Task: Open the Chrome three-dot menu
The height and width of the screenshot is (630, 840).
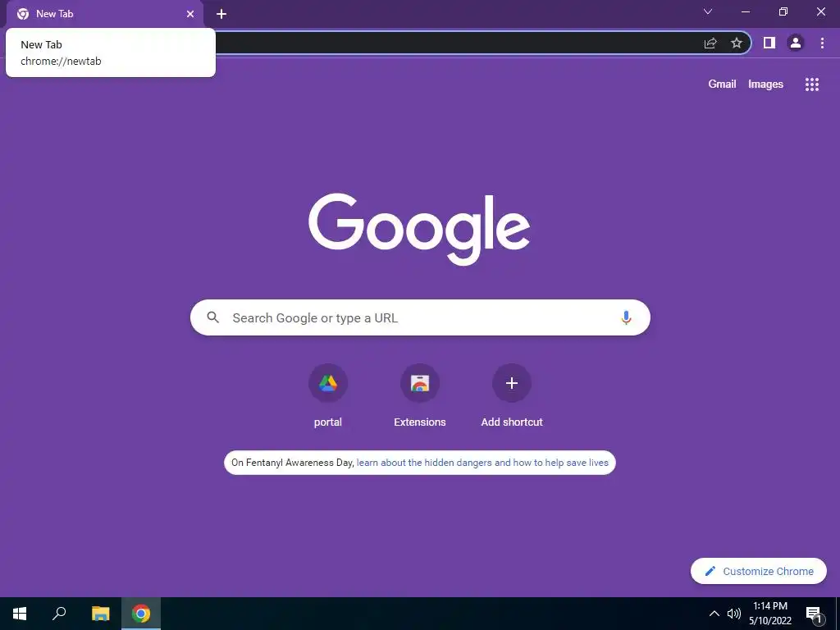Action: (x=822, y=43)
